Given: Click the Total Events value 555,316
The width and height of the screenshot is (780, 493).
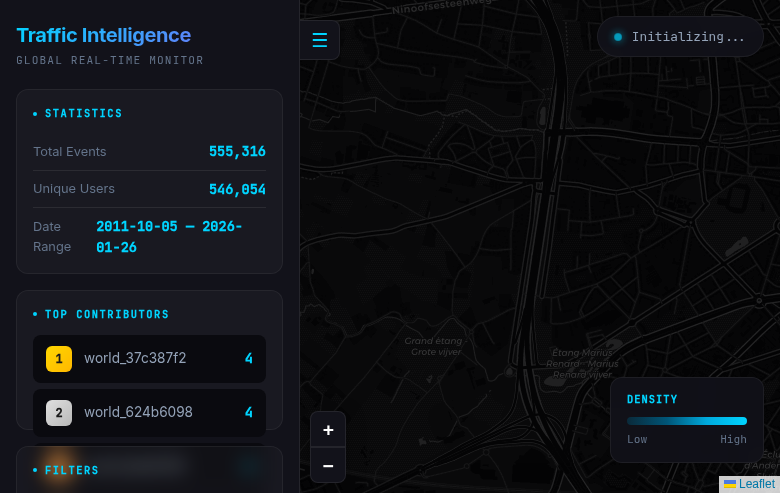Looking at the screenshot, I should pos(237,151).
